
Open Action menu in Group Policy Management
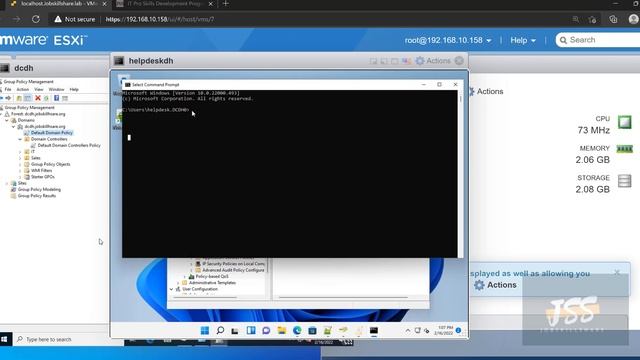[x=22, y=89]
